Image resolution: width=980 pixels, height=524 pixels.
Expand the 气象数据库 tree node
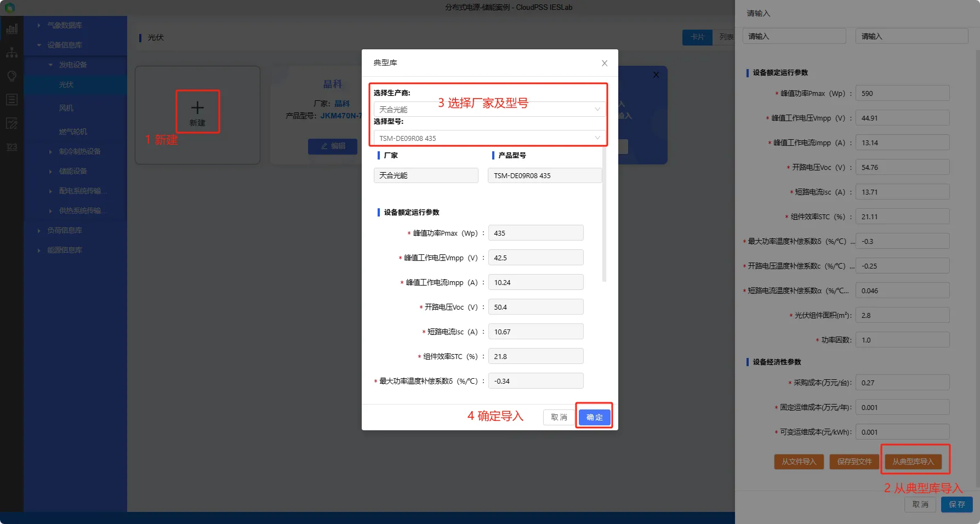[x=39, y=25]
